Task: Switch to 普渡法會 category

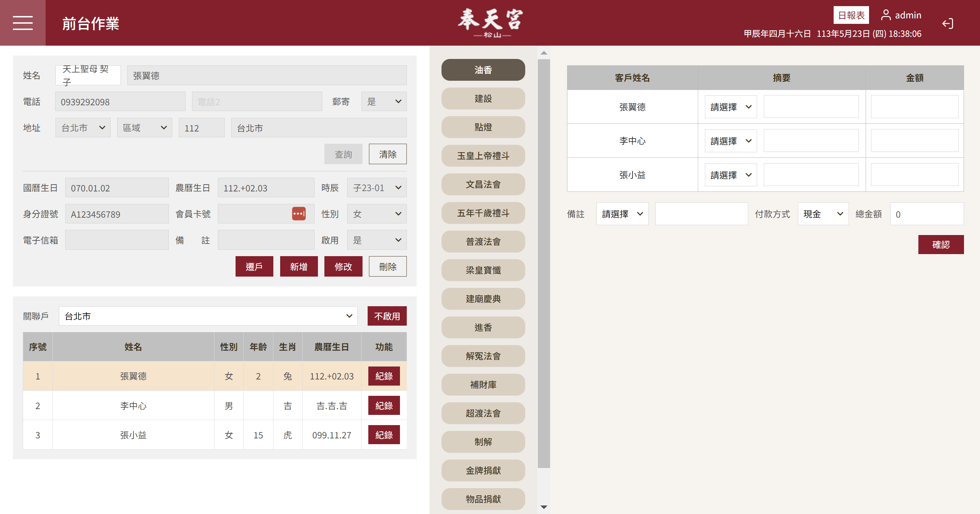Action: tap(483, 242)
